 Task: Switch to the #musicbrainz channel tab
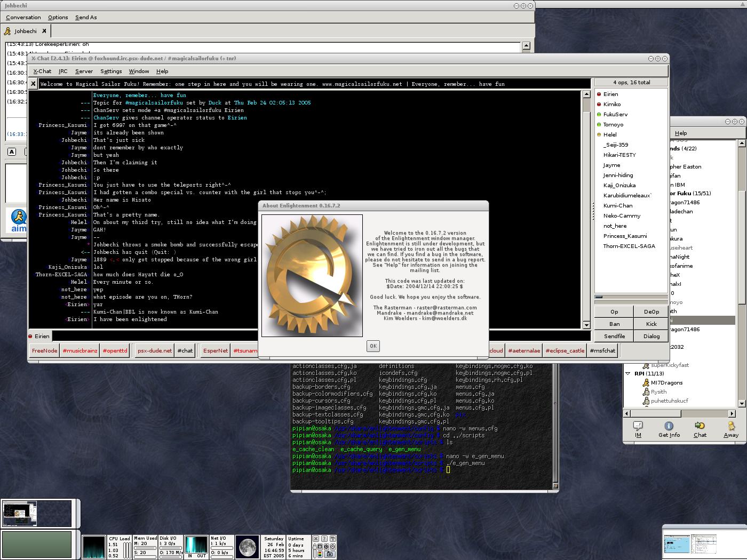(x=80, y=350)
